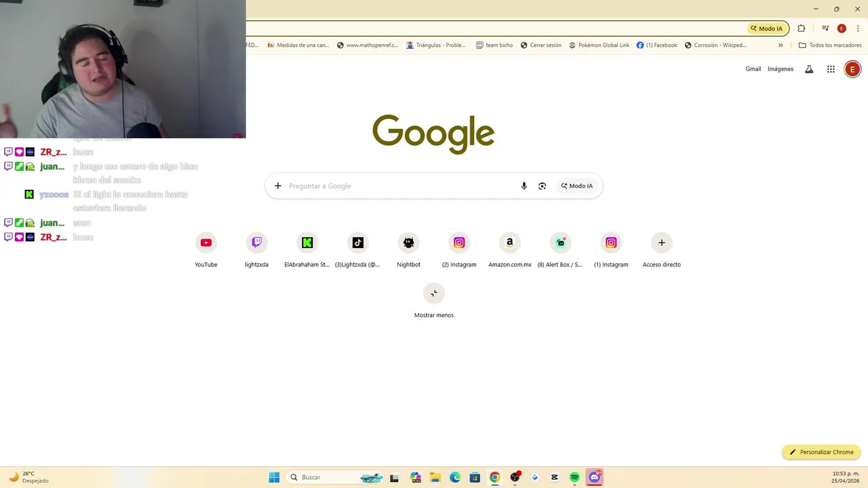The height and width of the screenshot is (488, 868).
Task: Open the Pokémon Global Link bookmark
Action: 599,45
